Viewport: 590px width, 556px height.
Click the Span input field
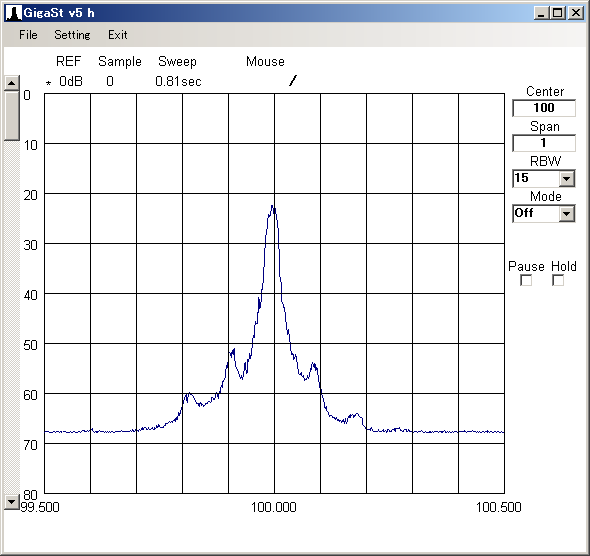tap(544, 143)
